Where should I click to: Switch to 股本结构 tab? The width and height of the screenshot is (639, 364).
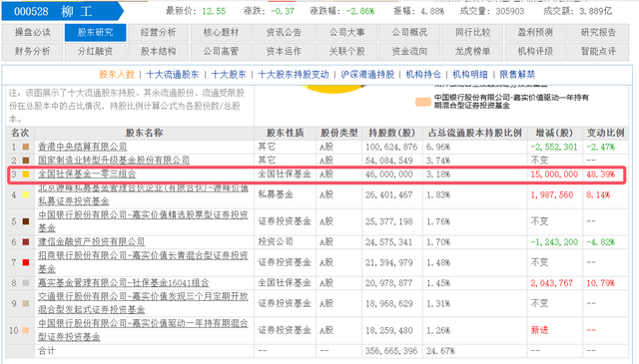coord(158,52)
